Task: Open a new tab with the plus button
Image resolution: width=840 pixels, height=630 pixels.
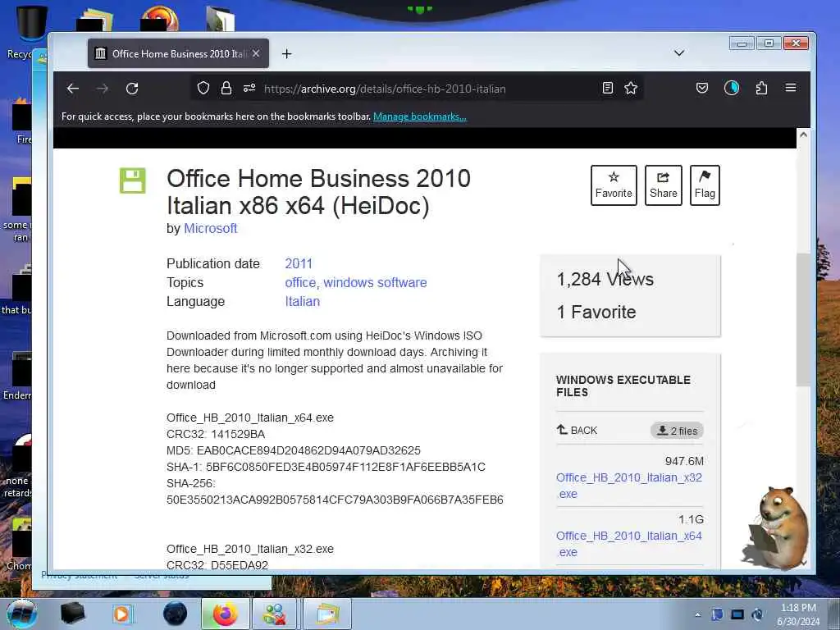Action: pyautogui.click(x=286, y=53)
